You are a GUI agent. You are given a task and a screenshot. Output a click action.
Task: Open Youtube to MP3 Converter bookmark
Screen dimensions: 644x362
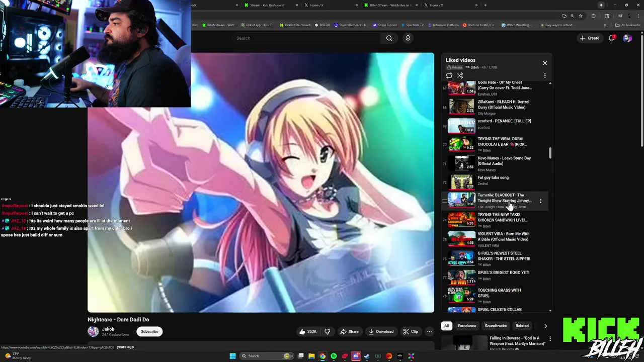[x=479, y=25]
